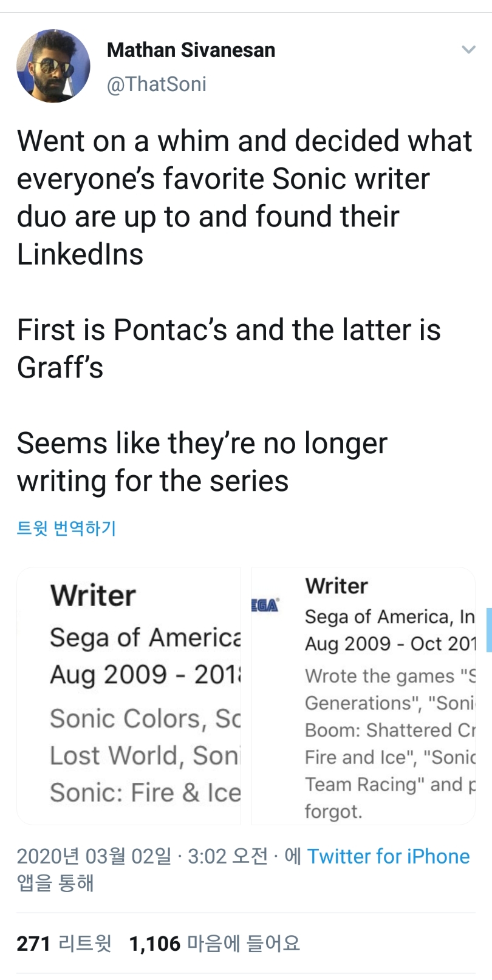Screen dimensions: 492x980
Task: Open Mathan Sivanesan's profile picture
Action: coord(53,66)
